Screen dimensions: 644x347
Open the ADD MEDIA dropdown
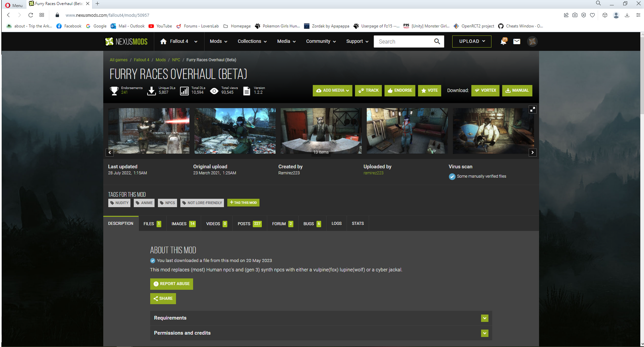click(332, 90)
